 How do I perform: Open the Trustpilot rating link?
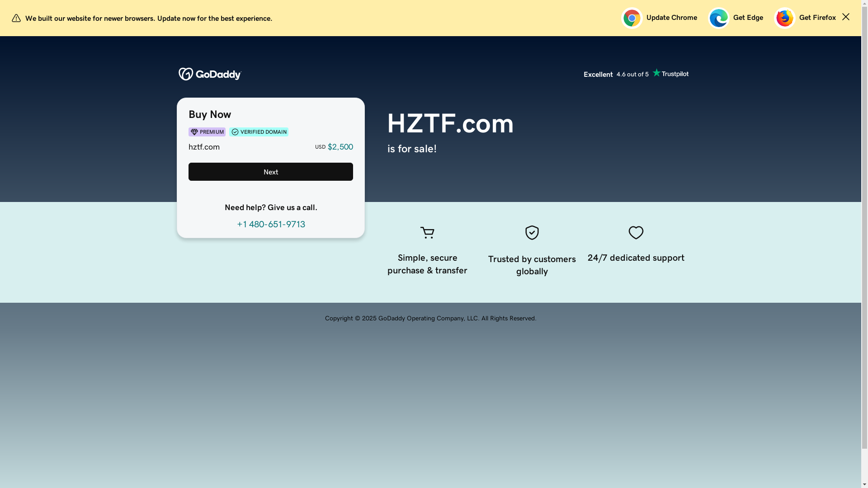[x=636, y=74]
